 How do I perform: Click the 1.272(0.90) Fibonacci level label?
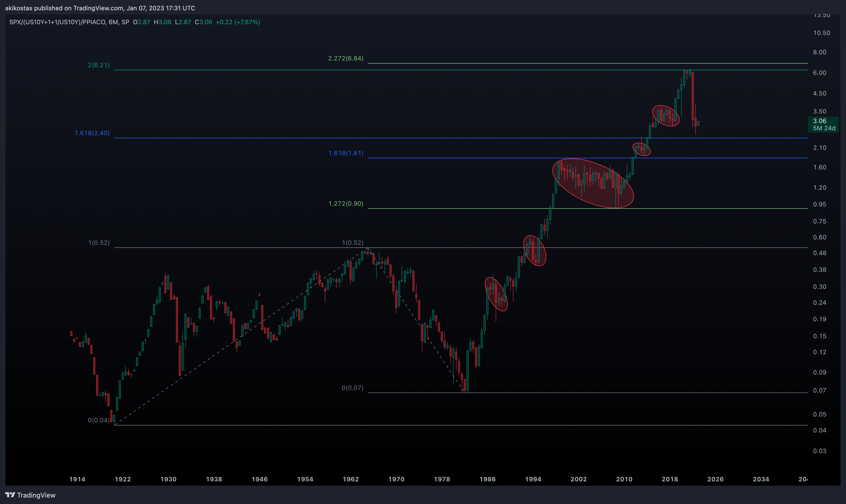(x=346, y=203)
